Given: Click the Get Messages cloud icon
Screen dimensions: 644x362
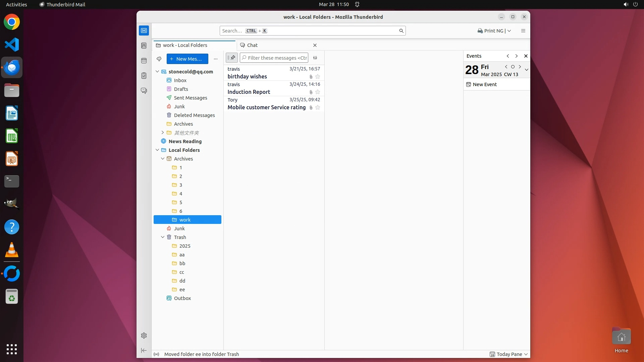Looking at the screenshot, I should [159, 59].
